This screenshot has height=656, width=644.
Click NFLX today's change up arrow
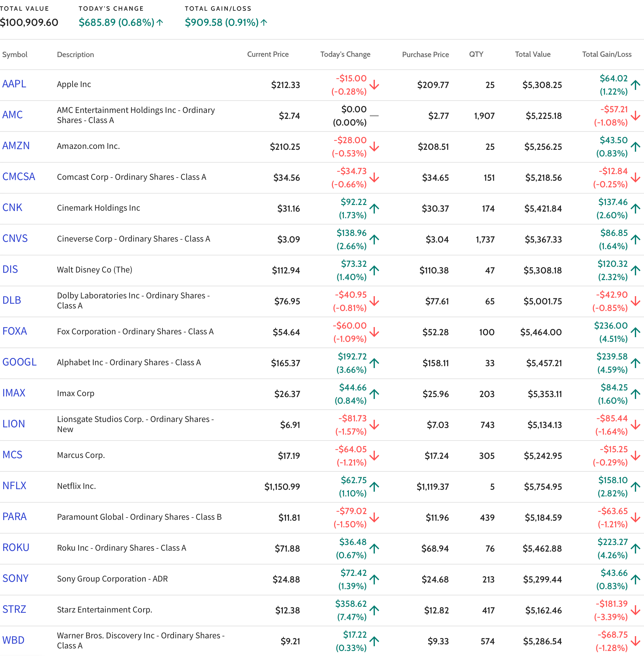pyautogui.click(x=374, y=487)
